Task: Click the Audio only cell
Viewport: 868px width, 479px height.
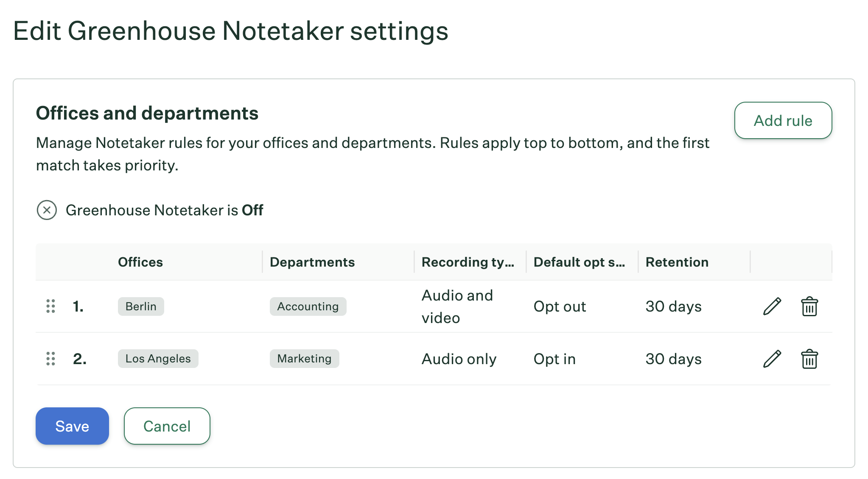Action: click(x=459, y=359)
